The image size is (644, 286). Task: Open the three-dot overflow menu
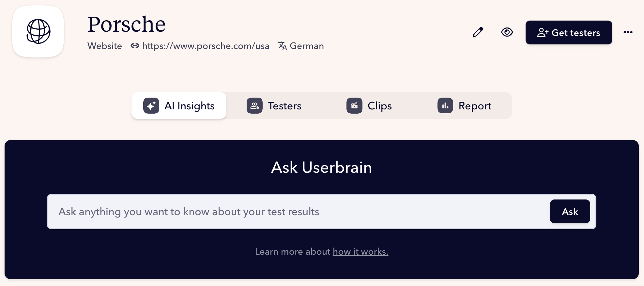(628, 32)
